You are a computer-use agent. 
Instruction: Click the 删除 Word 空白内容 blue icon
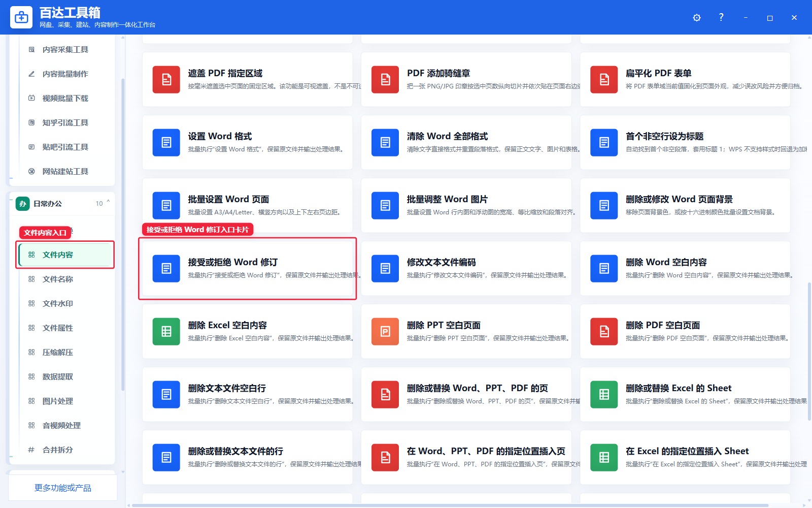click(604, 268)
